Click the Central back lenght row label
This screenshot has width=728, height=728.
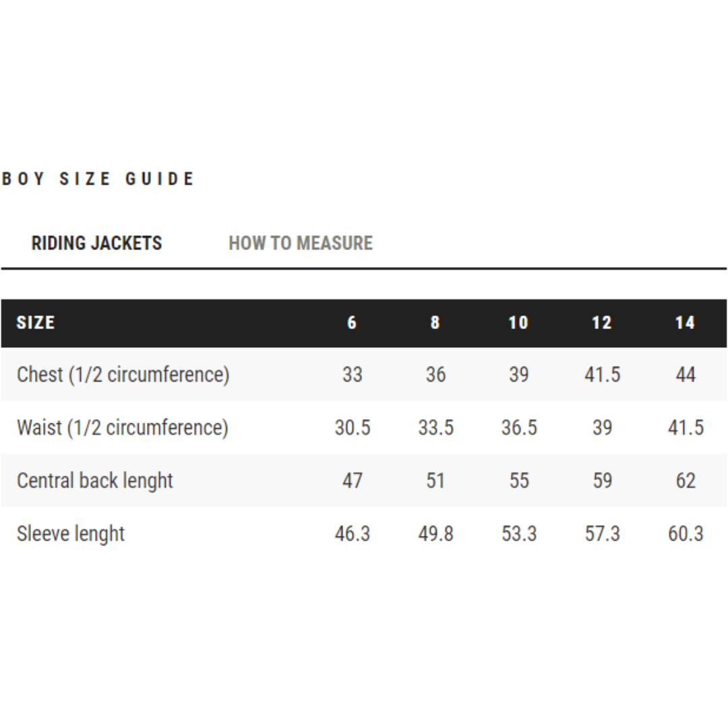point(95,481)
